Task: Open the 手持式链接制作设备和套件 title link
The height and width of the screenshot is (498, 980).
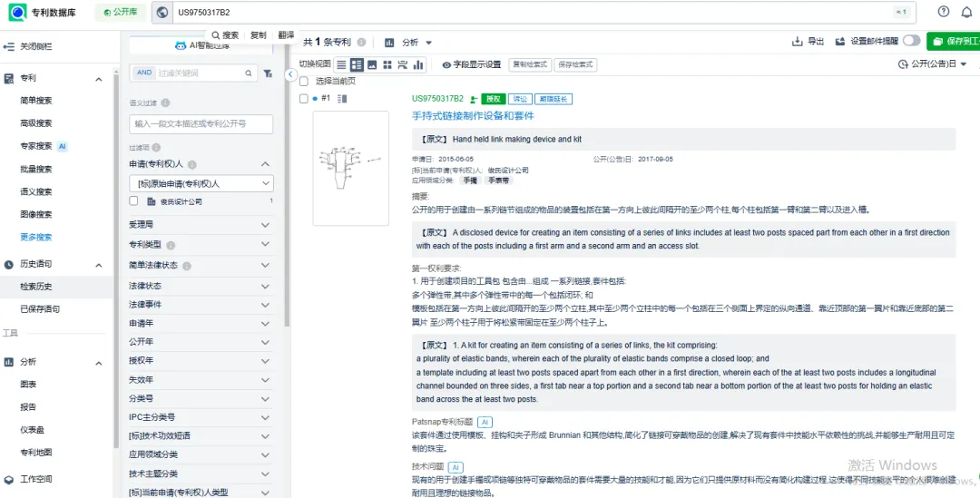Action: pos(473,115)
